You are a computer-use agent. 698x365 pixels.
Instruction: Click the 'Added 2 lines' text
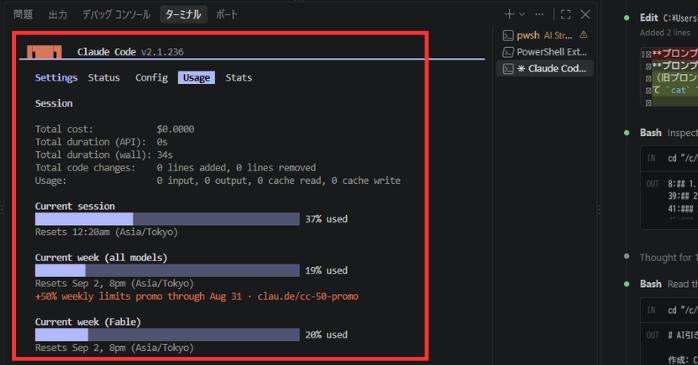665,32
